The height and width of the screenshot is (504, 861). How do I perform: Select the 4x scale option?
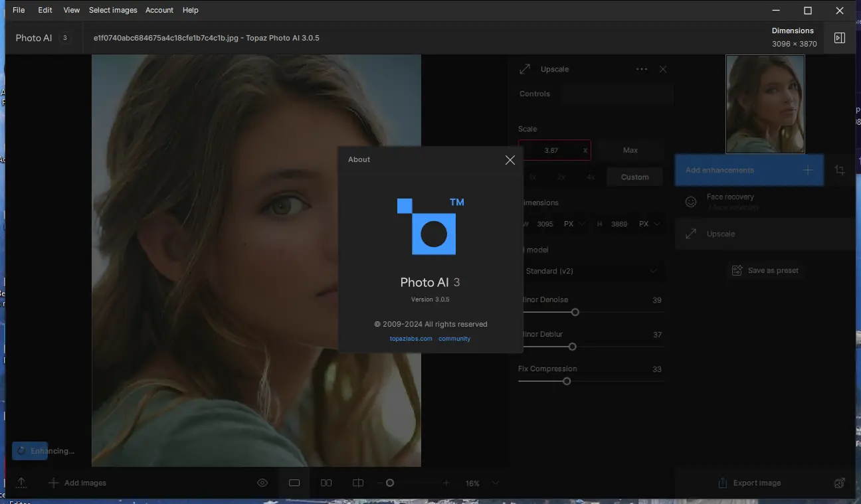coord(591,177)
